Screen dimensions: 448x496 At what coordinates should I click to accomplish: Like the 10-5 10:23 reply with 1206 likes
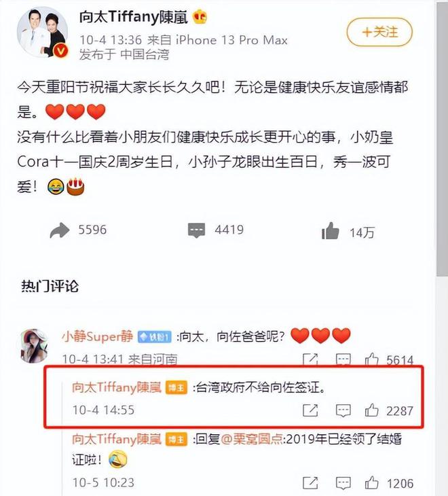[371, 482]
